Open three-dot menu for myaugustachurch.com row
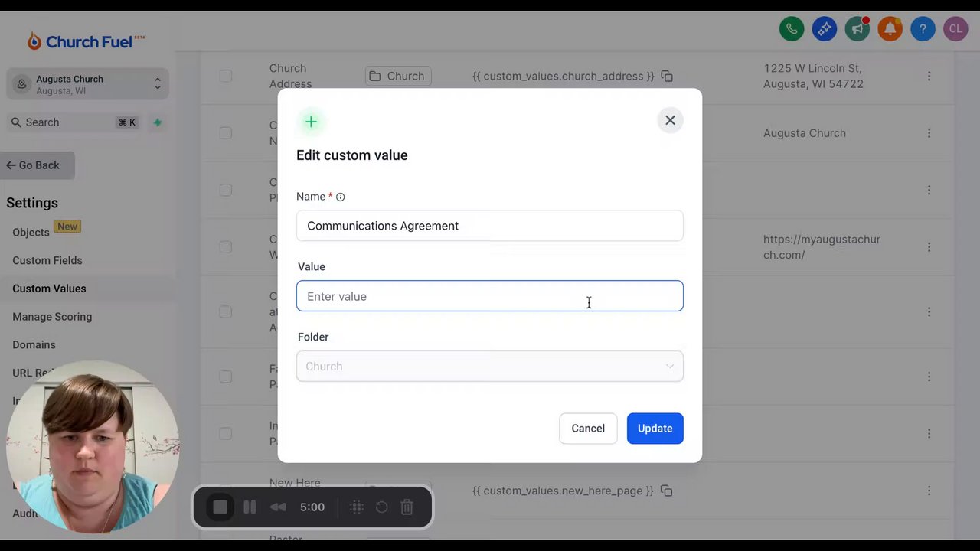This screenshot has height=551, width=980. pos(929,247)
